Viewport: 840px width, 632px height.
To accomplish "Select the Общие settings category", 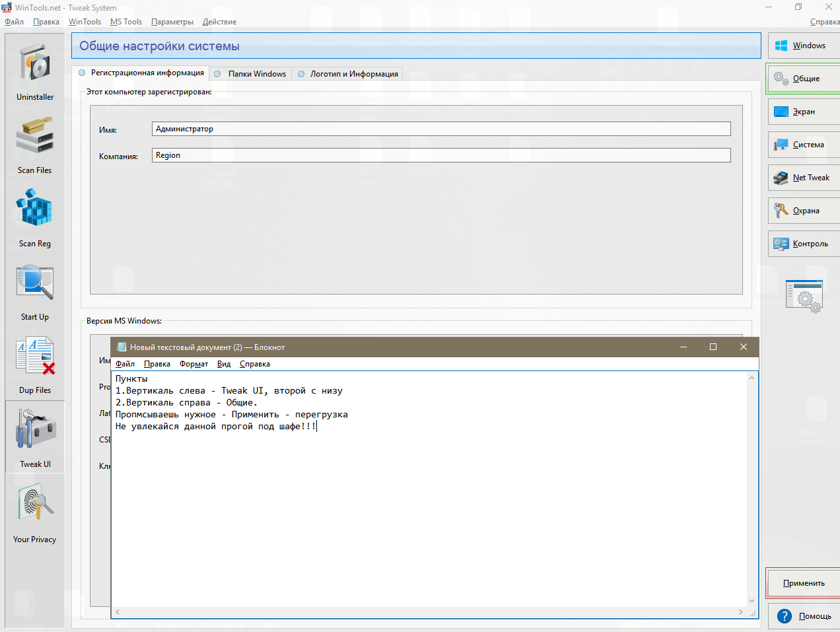I will coord(804,79).
